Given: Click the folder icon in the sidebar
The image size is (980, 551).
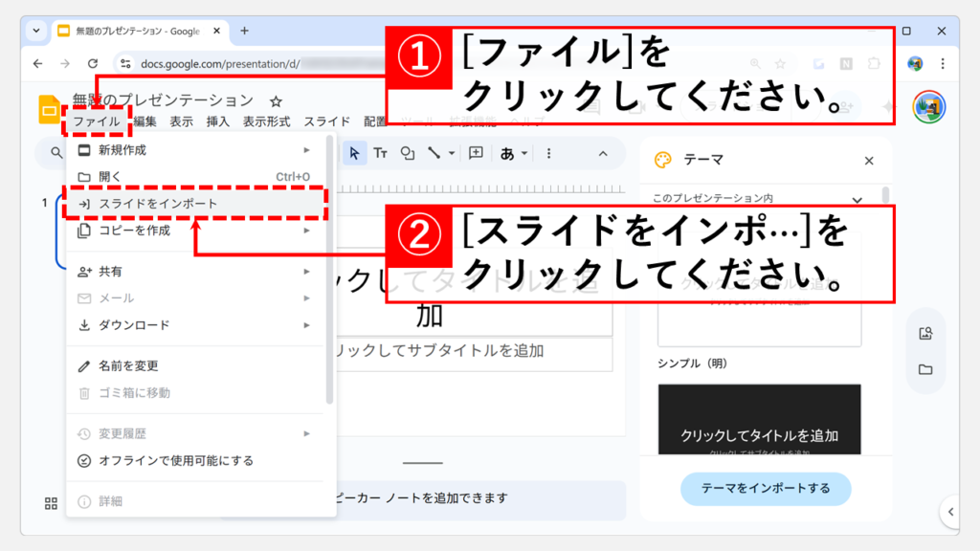Looking at the screenshot, I should [x=925, y=369].
